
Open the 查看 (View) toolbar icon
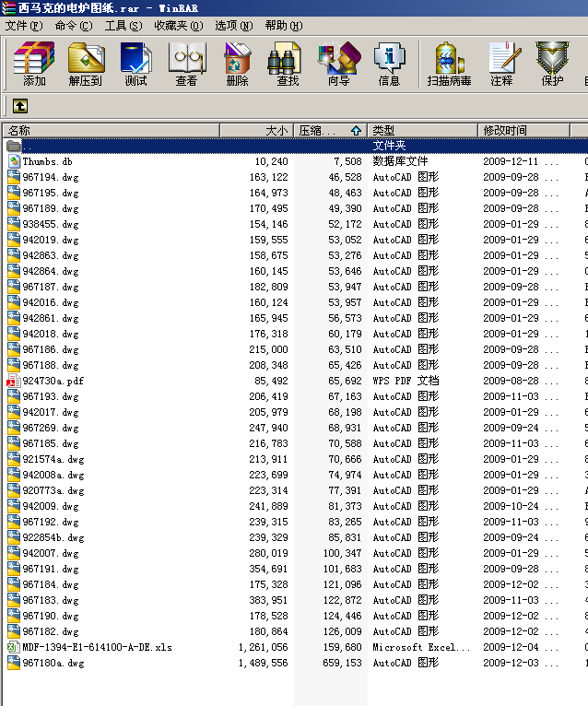click(x=186, y=64)
